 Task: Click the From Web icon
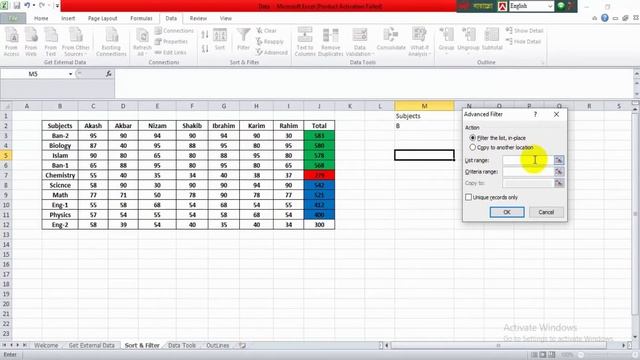(x=31, y=41)
